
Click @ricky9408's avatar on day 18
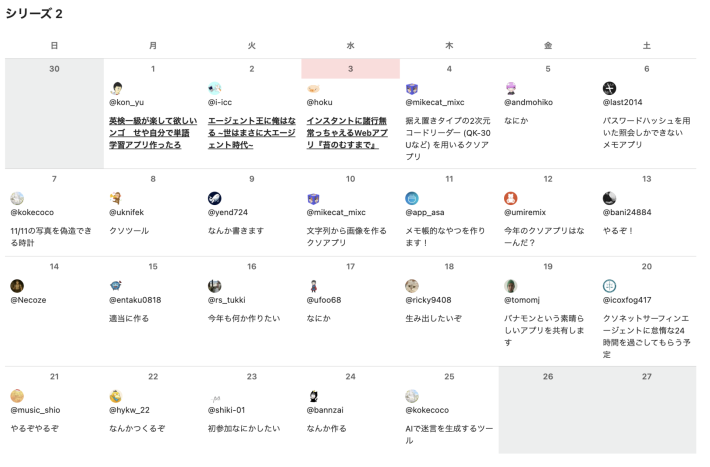[412, 286]
